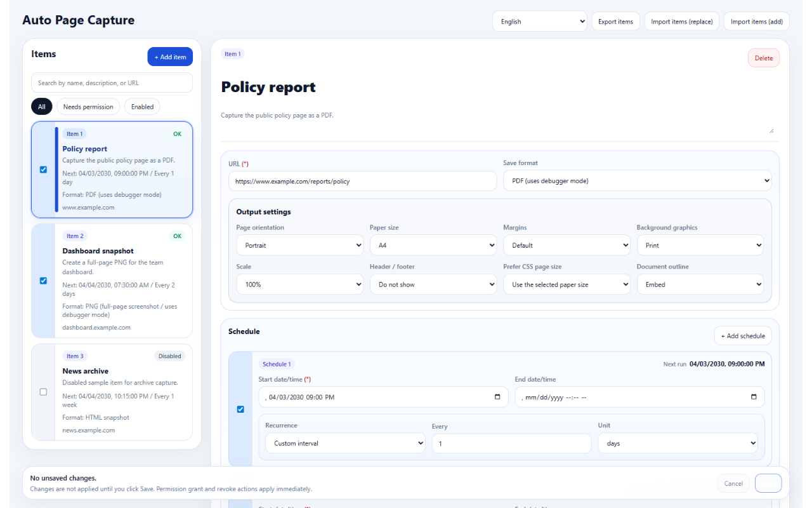Open the Paper size A4 dropdown
This screenshot has width=812, height=508.
433,245
